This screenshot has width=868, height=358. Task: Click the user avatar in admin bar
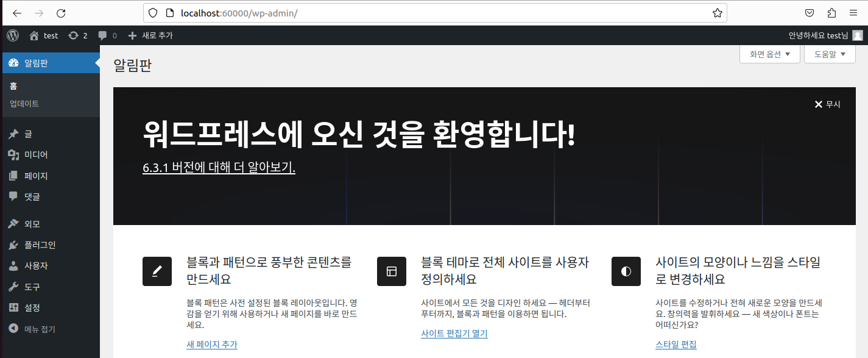pos(857,35)
